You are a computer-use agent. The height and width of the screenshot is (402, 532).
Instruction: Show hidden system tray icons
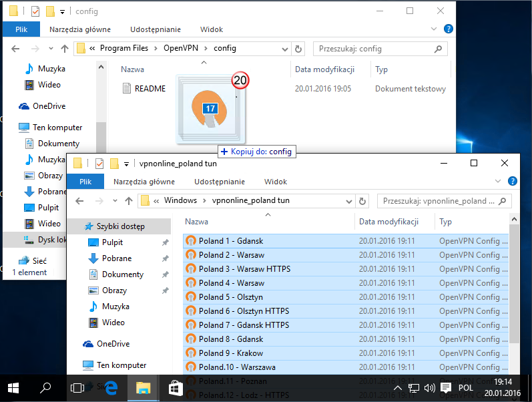click(398, 388)
